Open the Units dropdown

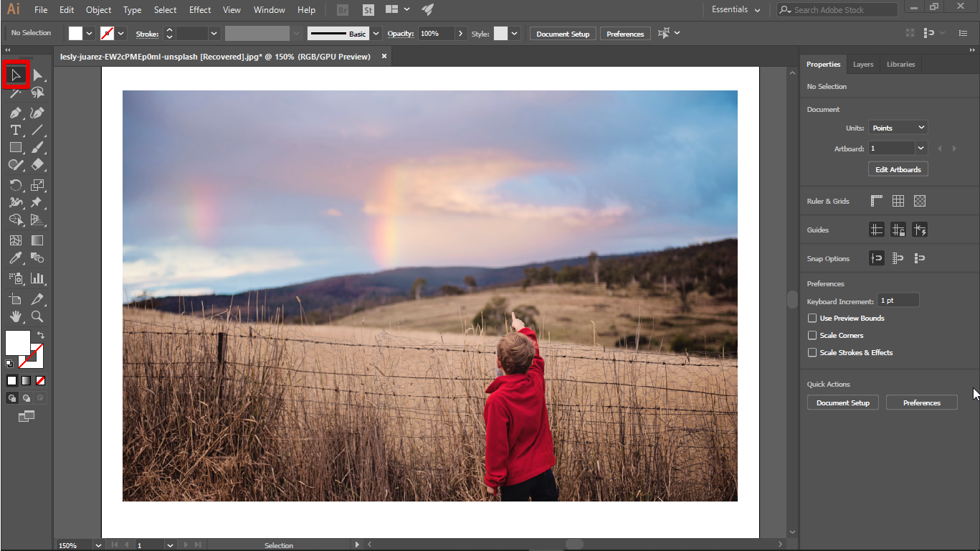click(x=898, y=127)
